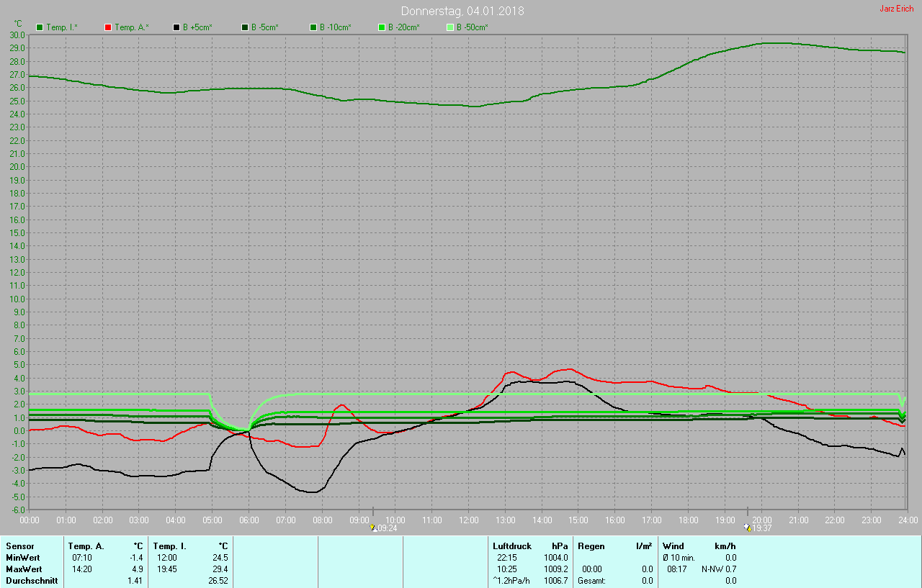Toggle the B -5cm series in legend

245,27
